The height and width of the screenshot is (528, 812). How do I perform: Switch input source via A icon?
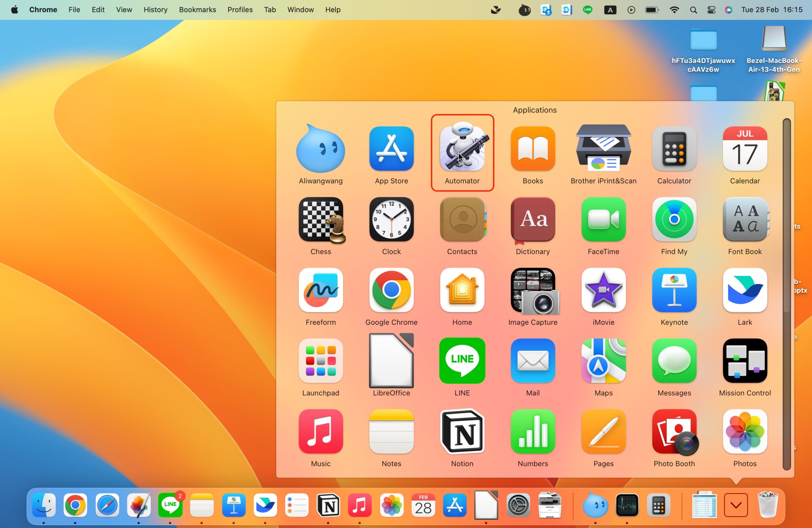pyautogui.click(x=610, y=10)
